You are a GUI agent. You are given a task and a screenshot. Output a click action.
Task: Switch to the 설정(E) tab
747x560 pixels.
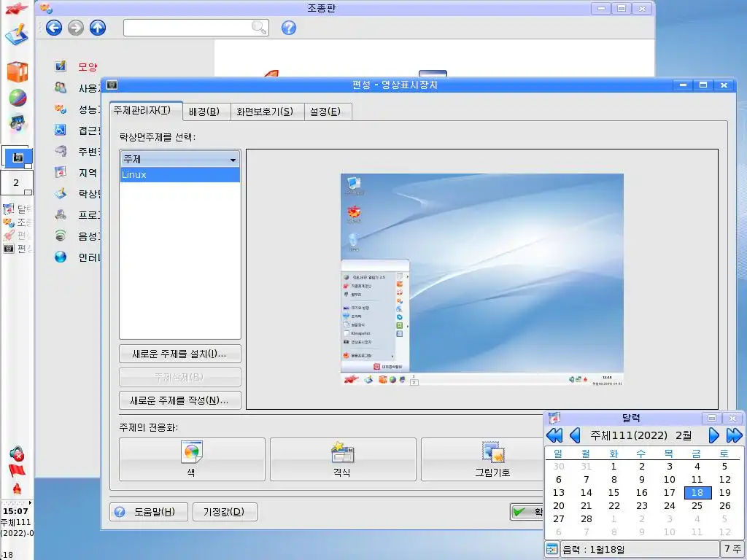tap(328, 112)
